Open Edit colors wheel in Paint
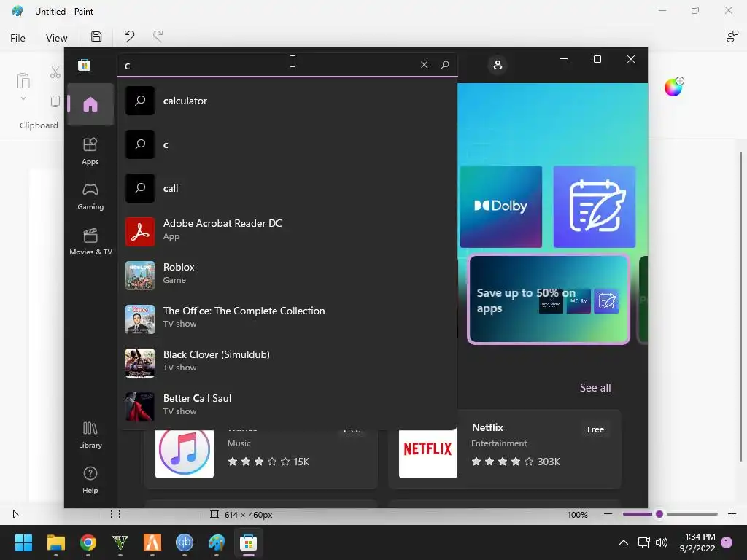The width and height of the screenshot is (747, 560). click(x=673, y=87)
